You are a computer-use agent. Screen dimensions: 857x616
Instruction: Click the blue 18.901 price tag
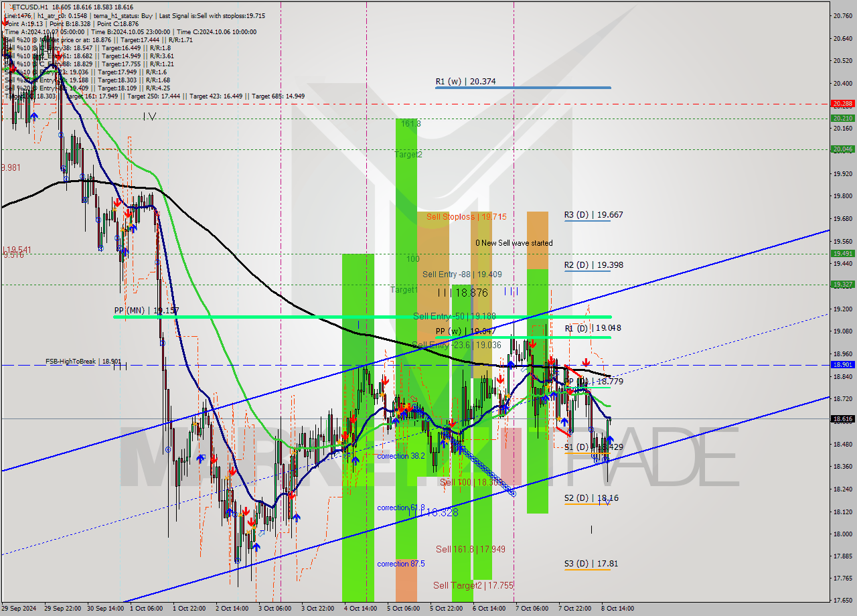(842, 365)
